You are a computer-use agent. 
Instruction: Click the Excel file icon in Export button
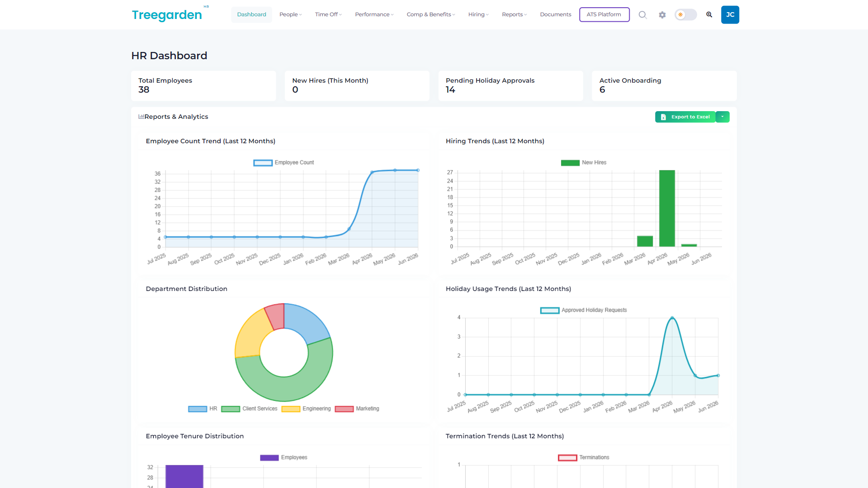(x=663, y=117)
